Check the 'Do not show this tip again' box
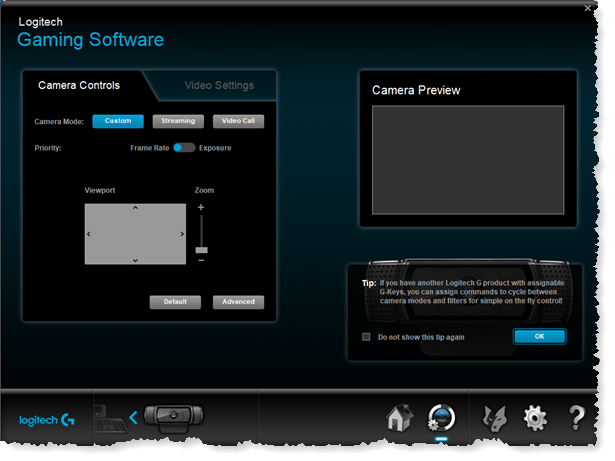This screenshot has width=615, height=461. pos(366,337)
